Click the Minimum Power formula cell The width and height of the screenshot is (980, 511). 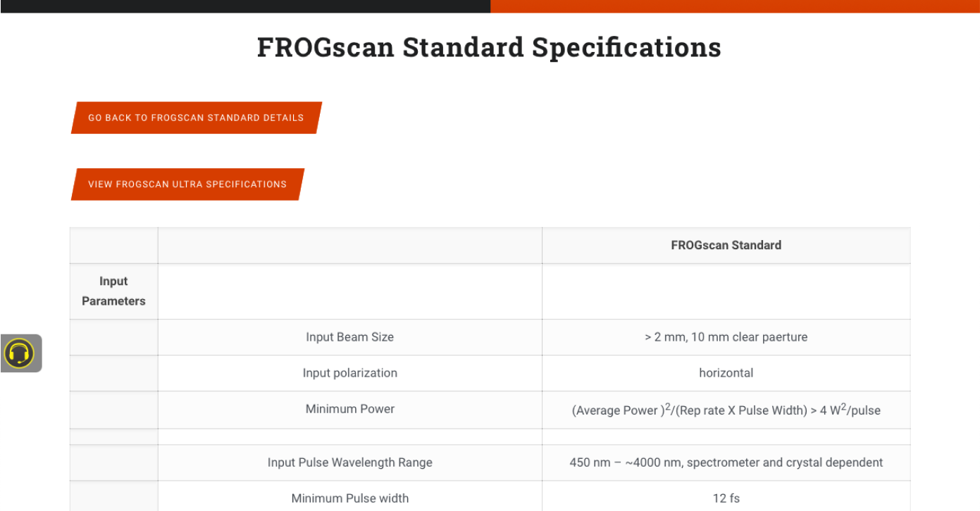[726, 409]
